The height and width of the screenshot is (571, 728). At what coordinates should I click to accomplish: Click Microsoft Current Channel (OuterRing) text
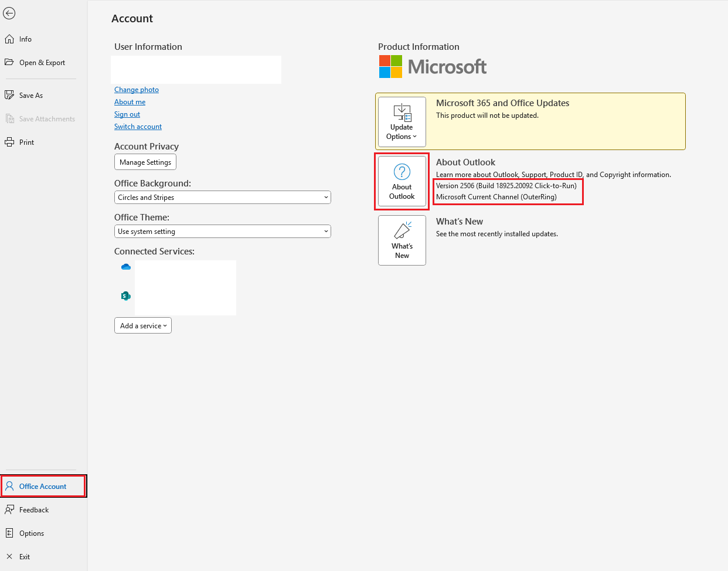tap(496, 197)
